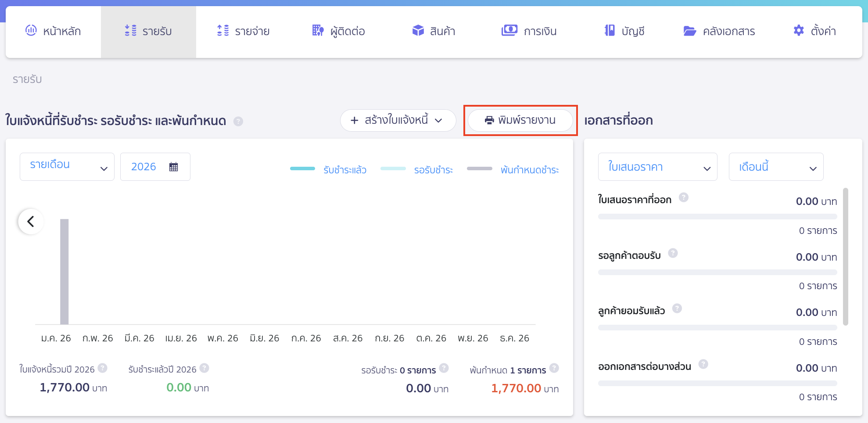Open the รายเดือน period dropdown
Screen dimensions: 868x423
[67, 167]
